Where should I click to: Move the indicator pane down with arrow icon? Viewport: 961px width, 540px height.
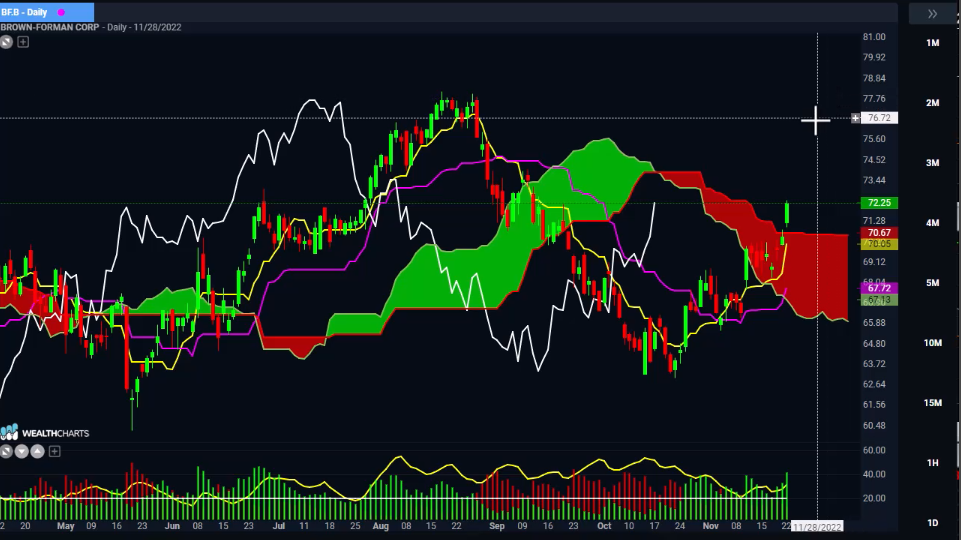(21, 452)
